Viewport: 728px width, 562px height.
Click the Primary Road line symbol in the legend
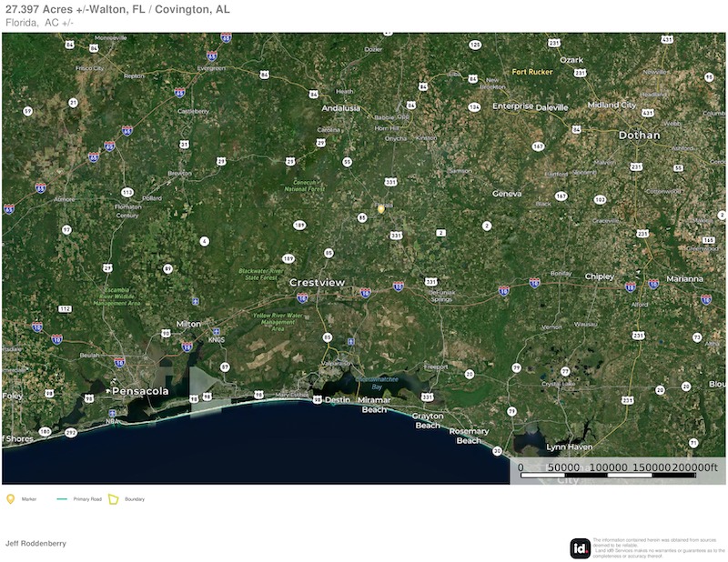coord(62,499)
